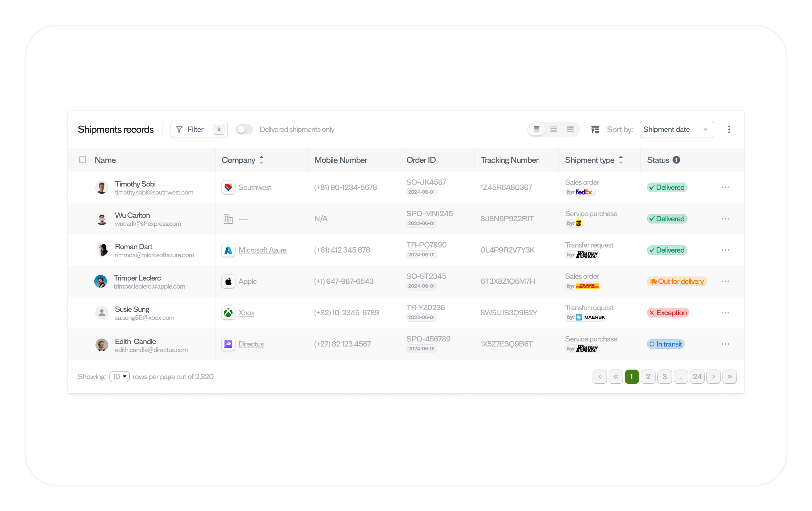Viewport: 812px width, 511px height.
Task: Go to page 3
Action: coord(665,377)
